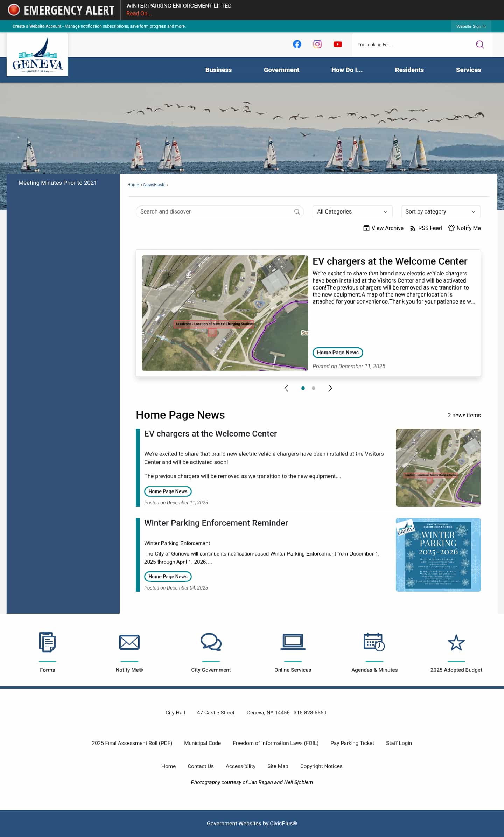This screenshot has height=837, width=504.
Task: Click the 315-828-6550 phone number
Action: click(x=310, y=713)
